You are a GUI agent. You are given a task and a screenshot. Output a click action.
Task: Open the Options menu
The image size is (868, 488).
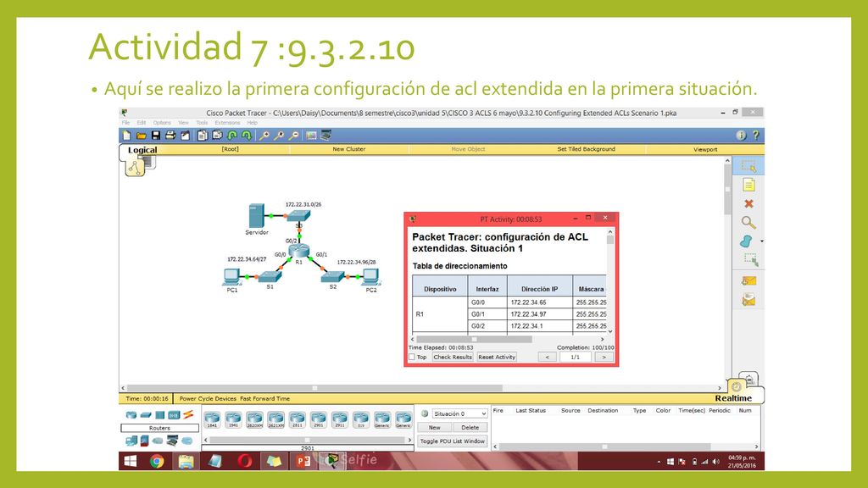click(x=162, y=123)
